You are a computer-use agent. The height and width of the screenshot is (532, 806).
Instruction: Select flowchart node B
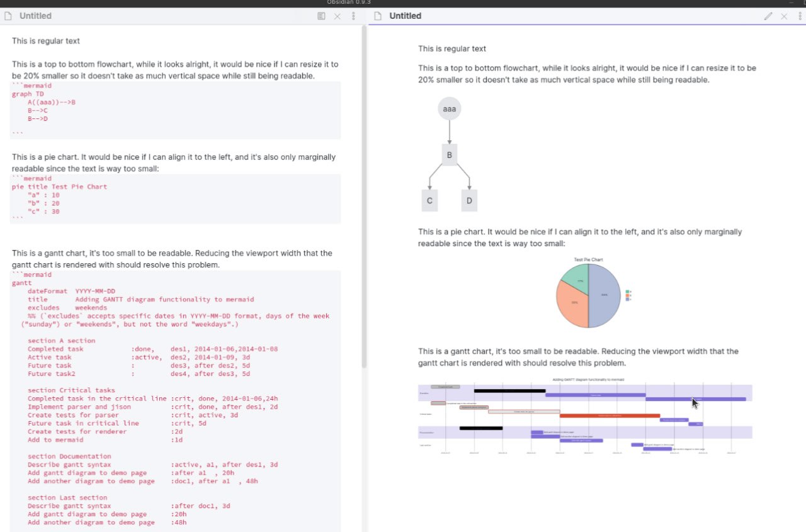tap(449, 155)
